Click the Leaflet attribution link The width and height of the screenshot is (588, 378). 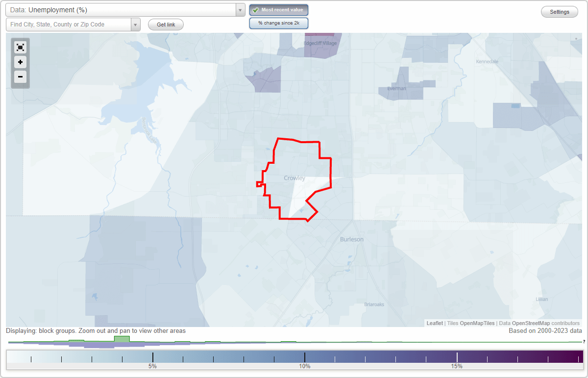coord(434,323)
